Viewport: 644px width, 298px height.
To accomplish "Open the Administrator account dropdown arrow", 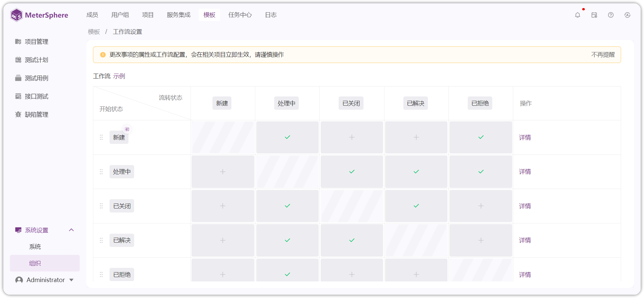I will tap(71, 280).
